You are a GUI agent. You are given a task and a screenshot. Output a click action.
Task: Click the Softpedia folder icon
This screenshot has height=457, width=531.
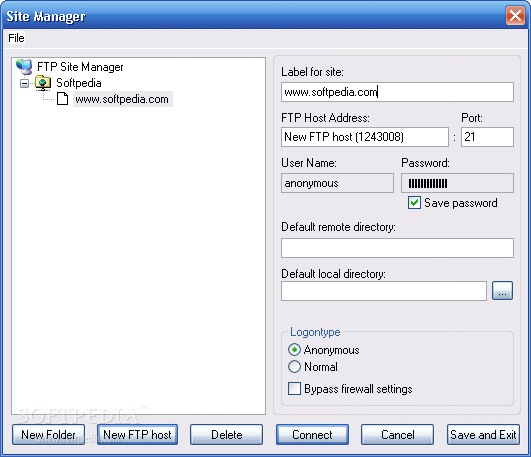(x=43, y=83)
